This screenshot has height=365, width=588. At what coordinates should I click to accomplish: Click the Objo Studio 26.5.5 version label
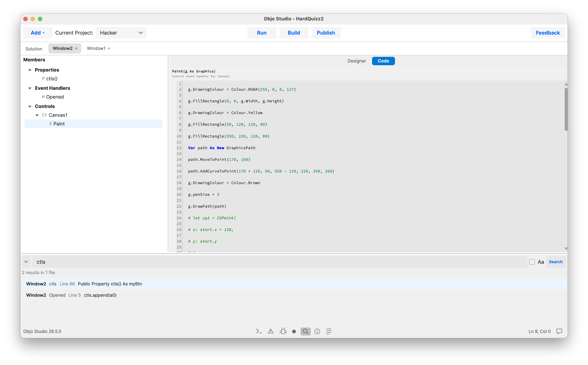42,331
